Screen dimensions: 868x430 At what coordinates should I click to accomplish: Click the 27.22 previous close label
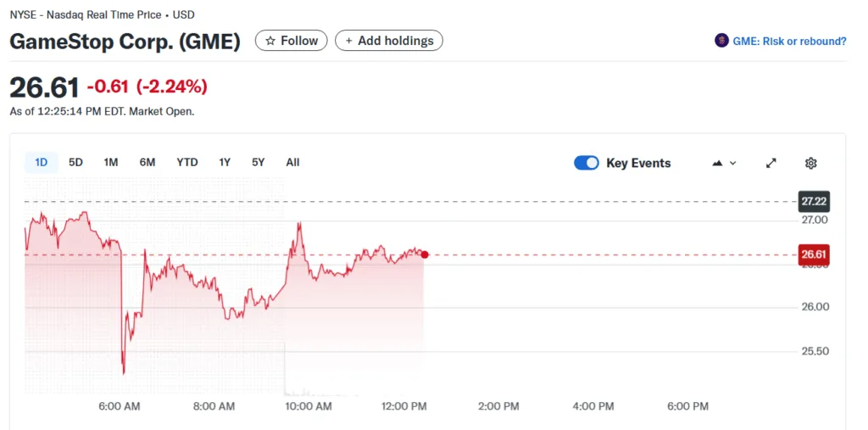click(814, 201)
